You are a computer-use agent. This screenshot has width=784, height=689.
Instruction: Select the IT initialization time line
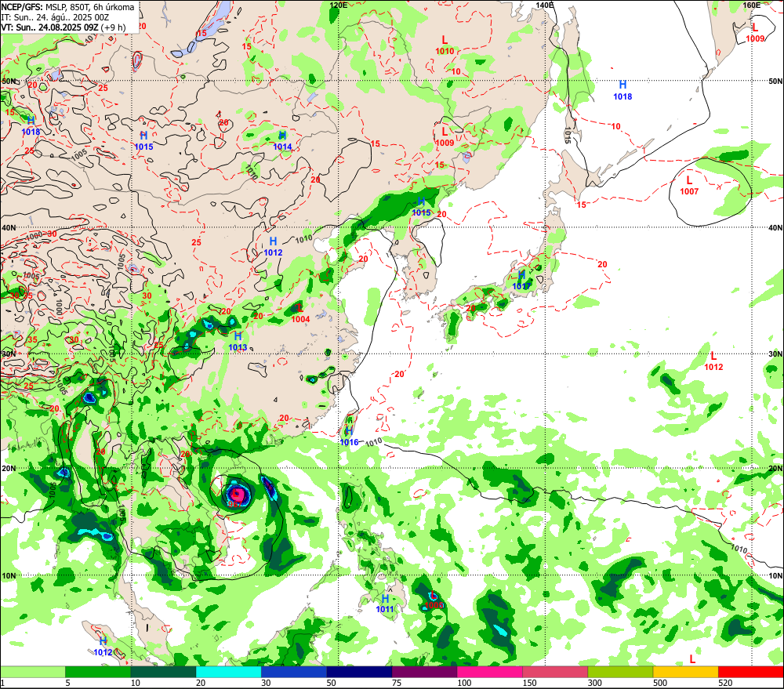55,17
